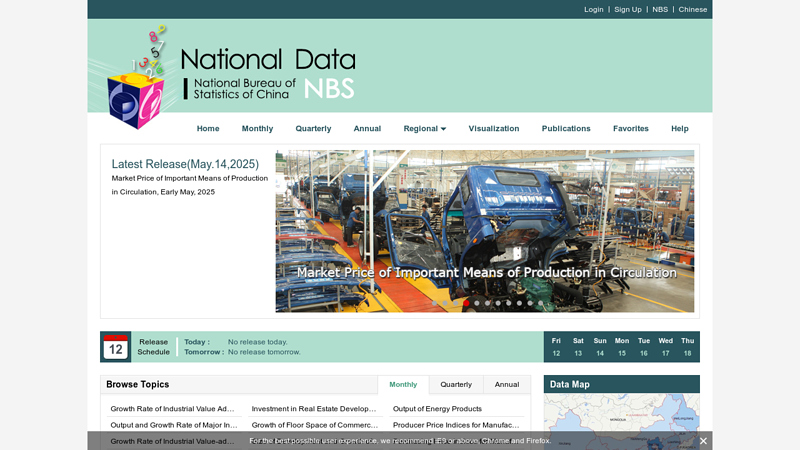The image size is (800, 450).
Task: Select Sat 13 in the schedule calendar
Action: point(578,347)
